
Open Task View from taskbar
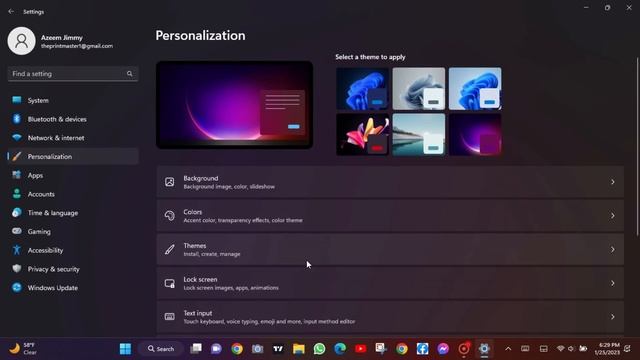[x=196, y=349]
